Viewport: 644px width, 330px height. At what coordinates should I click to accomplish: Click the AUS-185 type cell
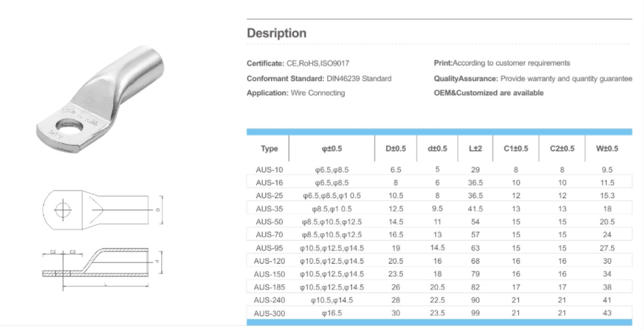pos(269,287)
